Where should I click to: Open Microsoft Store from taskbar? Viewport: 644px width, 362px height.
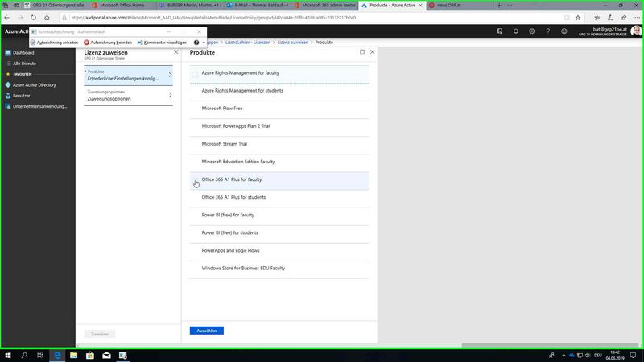90,356
